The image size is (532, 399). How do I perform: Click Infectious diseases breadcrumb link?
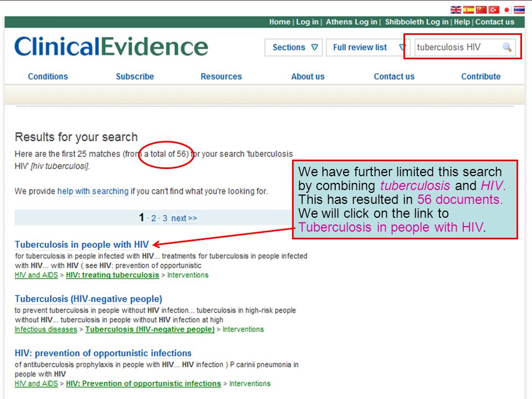coord(46,329)
